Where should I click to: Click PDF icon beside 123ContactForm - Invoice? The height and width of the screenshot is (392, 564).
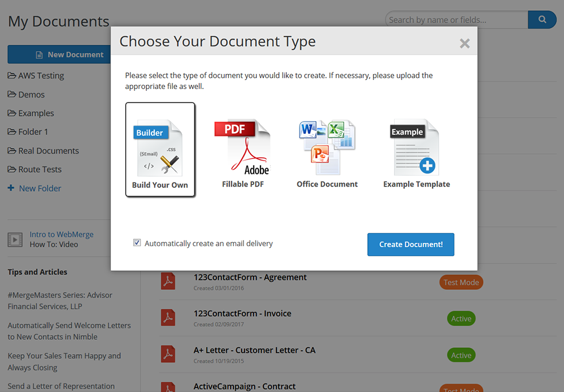(x=168, y=318)
